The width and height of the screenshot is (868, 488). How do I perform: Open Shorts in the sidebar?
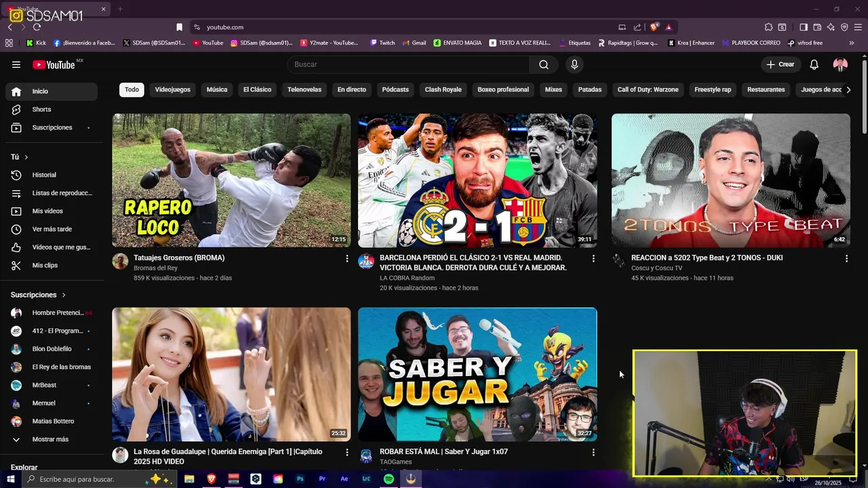pyautogui.click(x=52, y=109)
